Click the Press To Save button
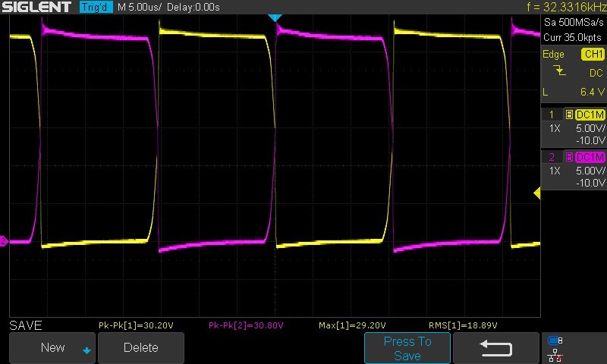The image size is (607, 364). (407, 348)
